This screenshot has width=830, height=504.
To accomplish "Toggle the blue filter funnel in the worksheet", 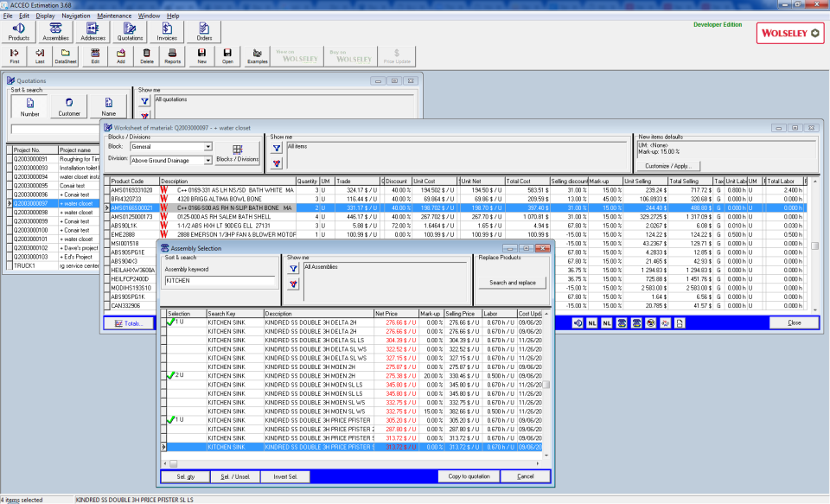I will tap(278, 150).
